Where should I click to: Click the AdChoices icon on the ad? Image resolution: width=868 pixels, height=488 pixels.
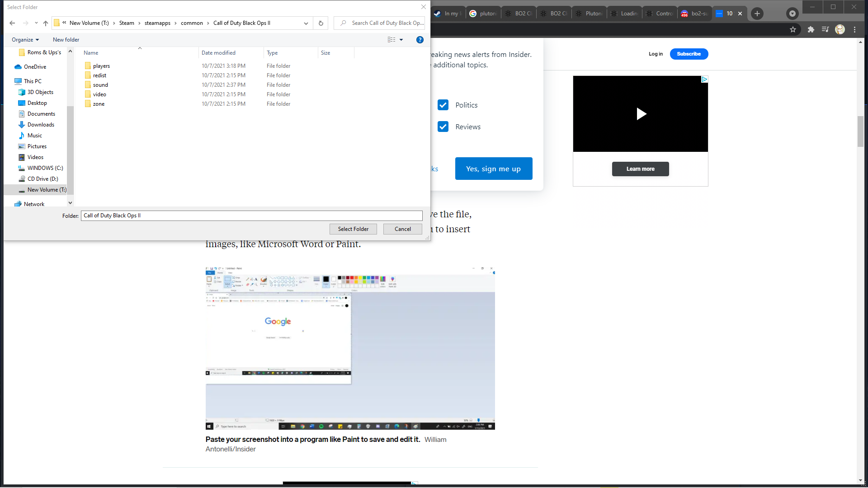pyautogui.click(x=704, y=79)
